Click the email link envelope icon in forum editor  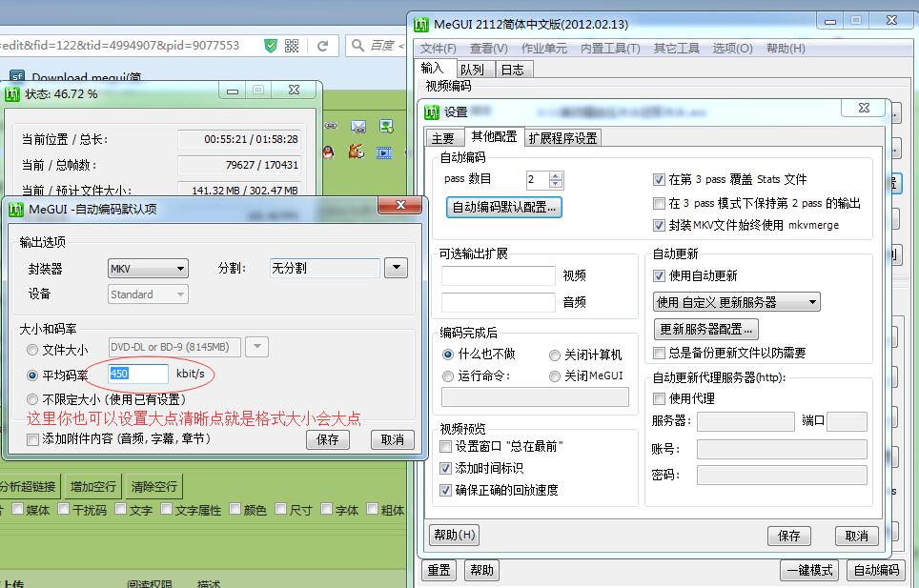click(358, 126)
